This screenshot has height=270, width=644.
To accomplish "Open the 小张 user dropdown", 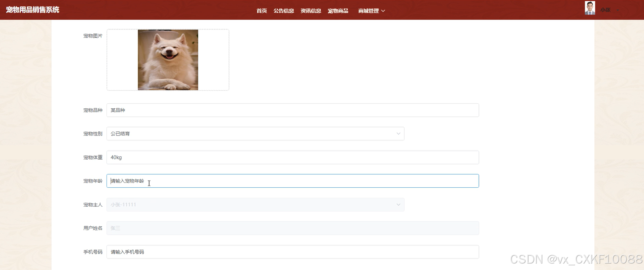I will [x=610, y=10].
